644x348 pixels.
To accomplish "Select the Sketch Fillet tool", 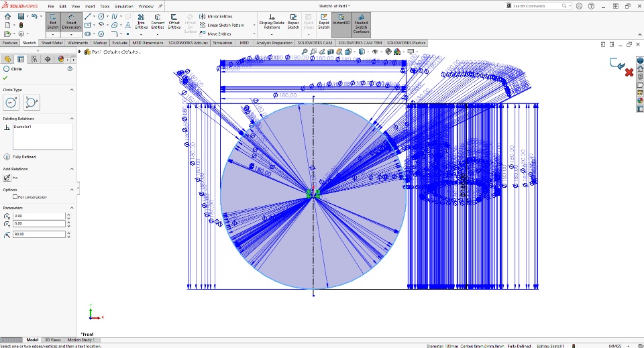I will (115, 34).
